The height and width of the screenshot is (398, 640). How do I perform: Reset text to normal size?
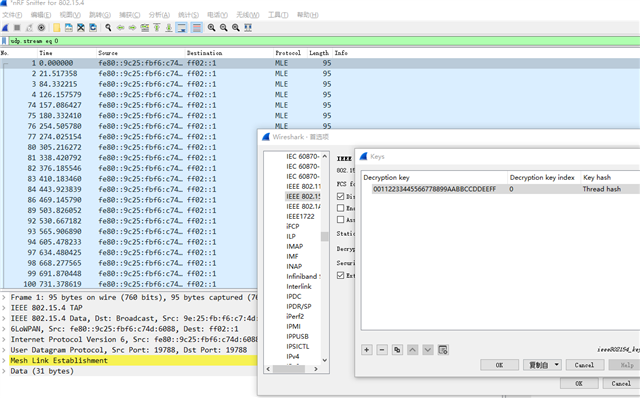coord(236,28)
